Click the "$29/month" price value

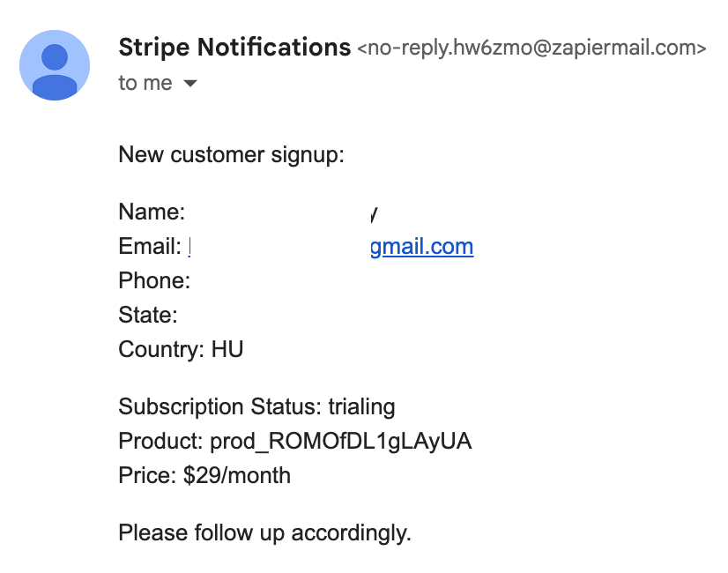pos(237,476)
